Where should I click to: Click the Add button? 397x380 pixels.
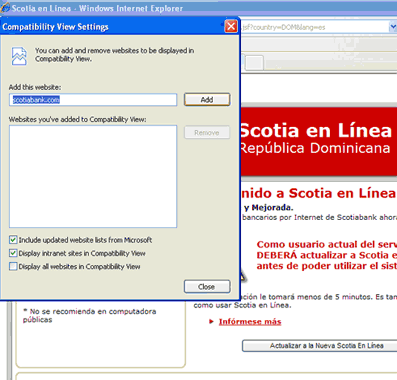(207, 100)
